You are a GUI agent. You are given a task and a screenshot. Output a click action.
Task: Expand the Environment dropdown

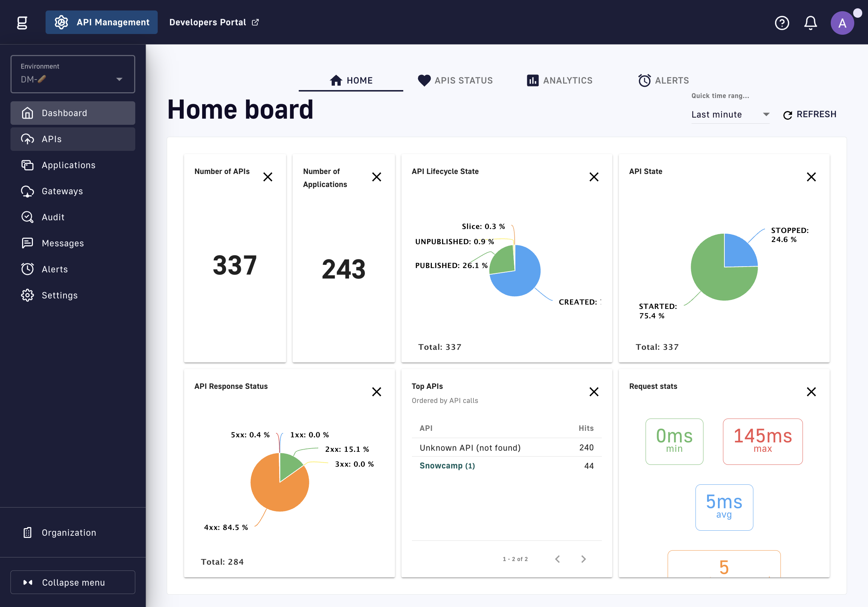(x=73, y=74)
